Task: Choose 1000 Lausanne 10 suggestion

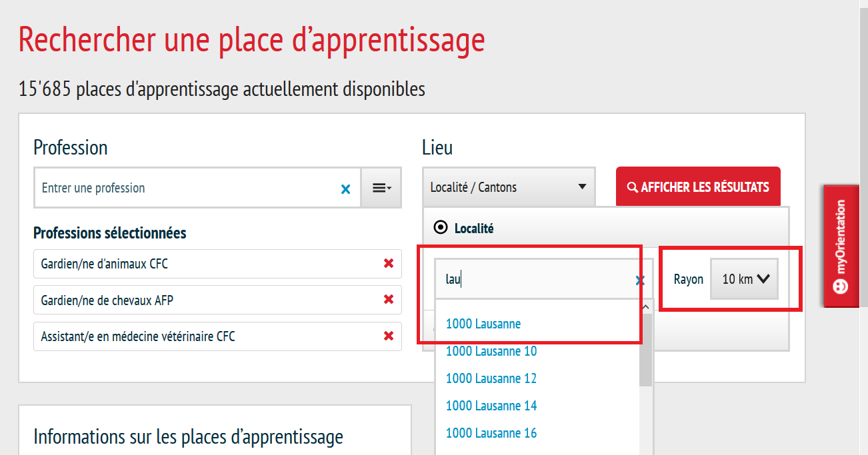Action: [x=491, y=351]
